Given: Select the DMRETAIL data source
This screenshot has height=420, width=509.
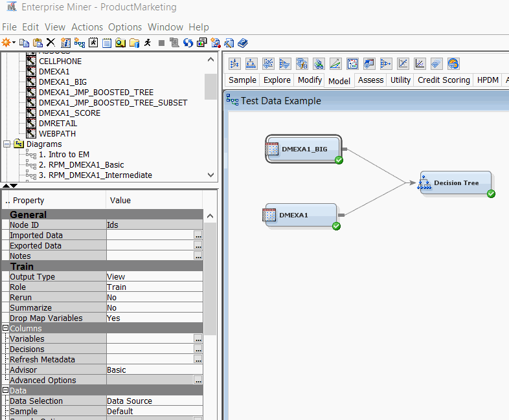Looking at the screenshot, I should pos(58,123).
